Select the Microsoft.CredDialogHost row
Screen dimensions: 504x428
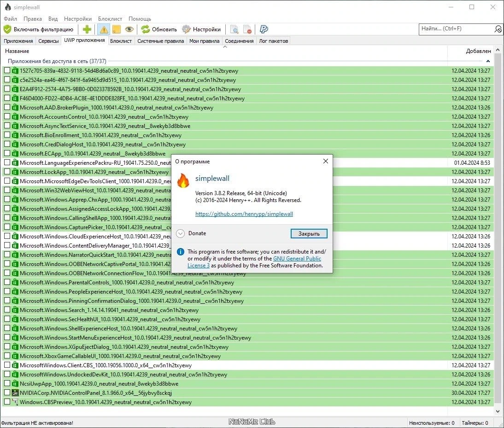(x=247, y=144)
